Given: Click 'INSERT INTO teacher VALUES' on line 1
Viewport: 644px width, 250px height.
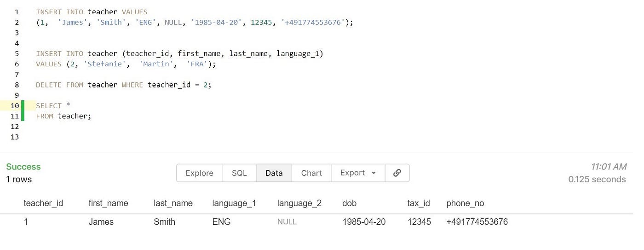Looking at the screenshot, I should (x=92, y=12).
